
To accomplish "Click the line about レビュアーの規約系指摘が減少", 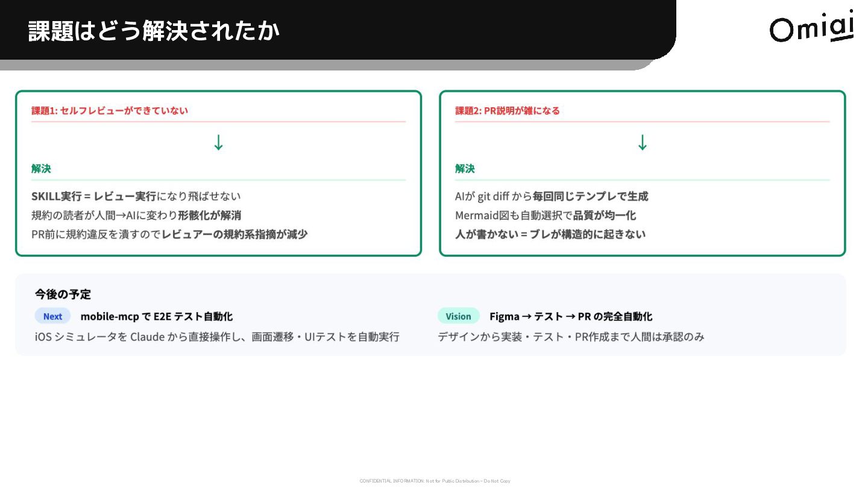I will point(169,234).
